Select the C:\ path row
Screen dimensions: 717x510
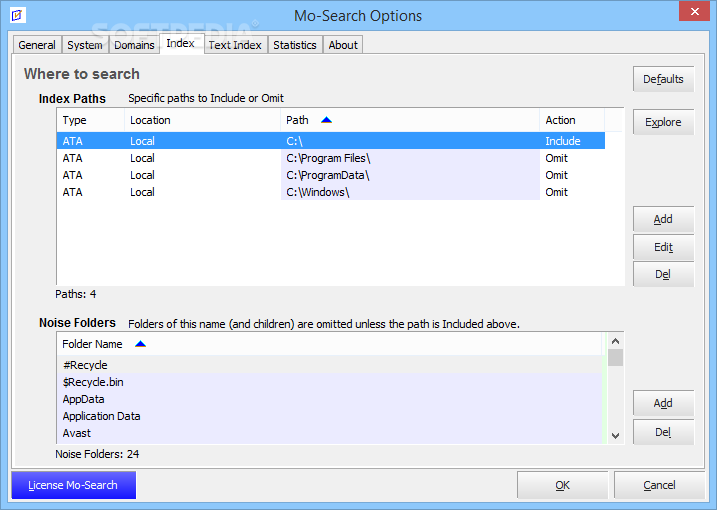(331, 141)
